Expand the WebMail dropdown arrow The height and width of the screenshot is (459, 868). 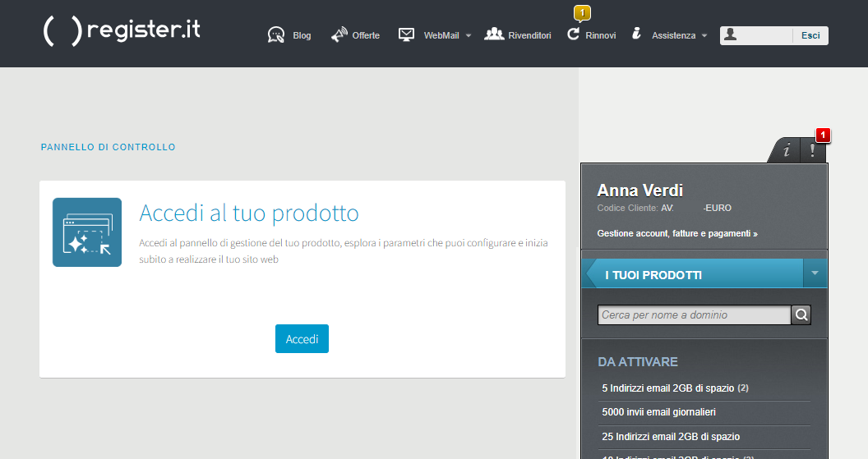pyautogui.click(x=468, y=36)
